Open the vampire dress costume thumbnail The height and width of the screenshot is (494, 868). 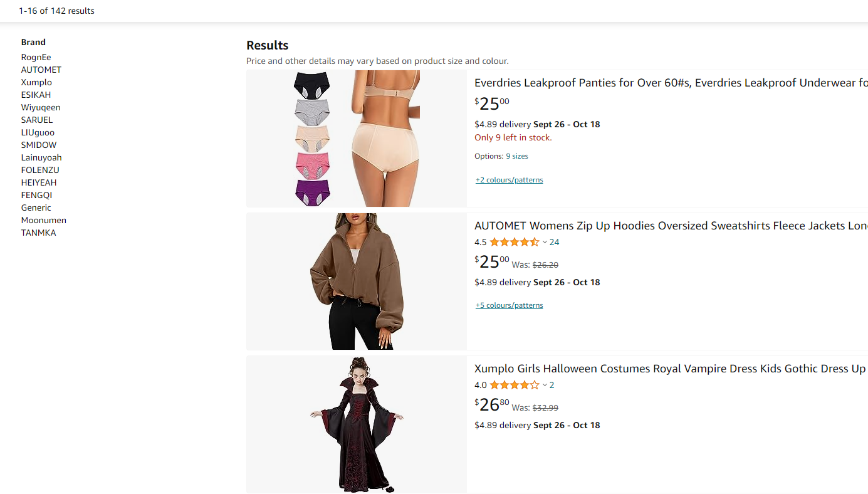pos(356,424)
